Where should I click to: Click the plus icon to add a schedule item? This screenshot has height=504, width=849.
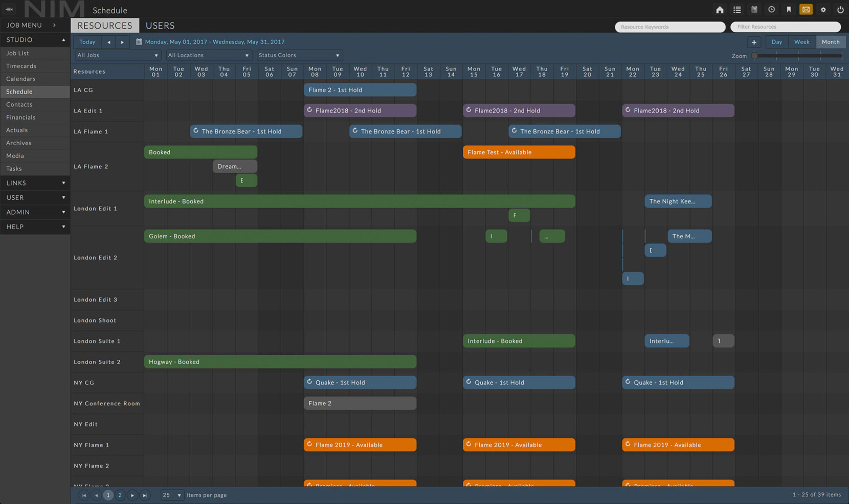(753, 41)
